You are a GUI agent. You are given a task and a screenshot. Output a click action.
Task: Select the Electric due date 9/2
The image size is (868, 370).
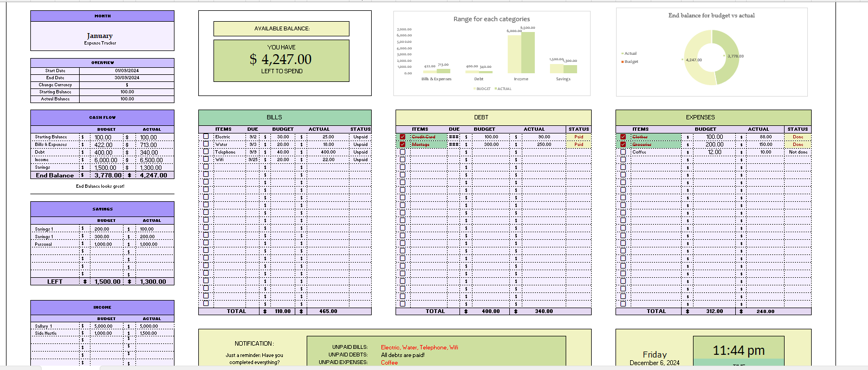[x=252, y=137]
